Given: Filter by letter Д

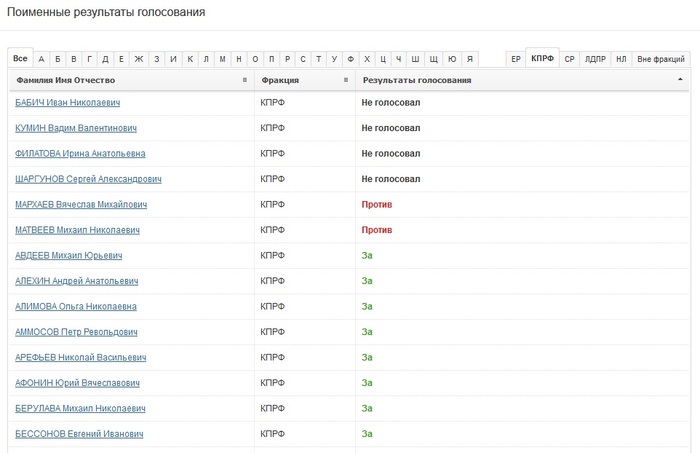Looking at the screenshot, I should coord(105,59).
